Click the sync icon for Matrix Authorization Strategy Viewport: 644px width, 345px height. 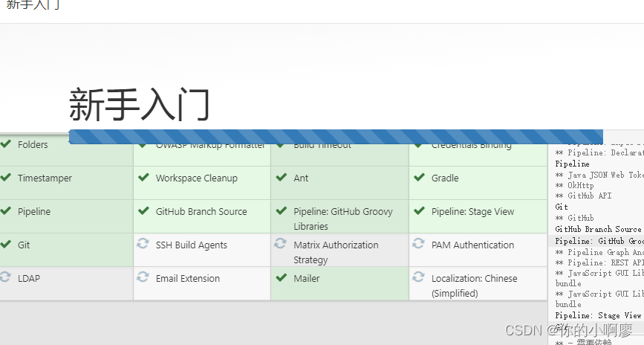281,243
